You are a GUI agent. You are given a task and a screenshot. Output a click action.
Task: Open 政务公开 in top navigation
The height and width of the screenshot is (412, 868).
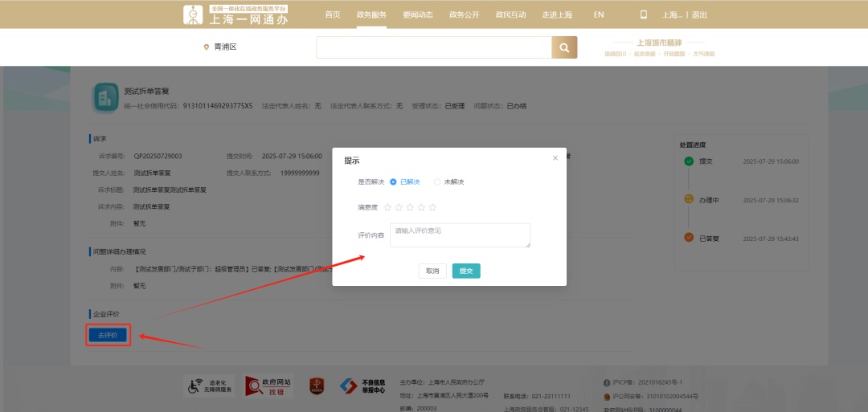coord(465,15)
